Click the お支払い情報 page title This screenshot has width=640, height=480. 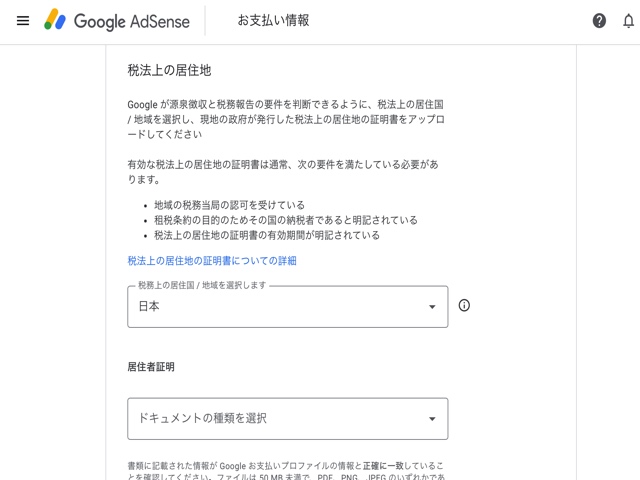point(273,21)
